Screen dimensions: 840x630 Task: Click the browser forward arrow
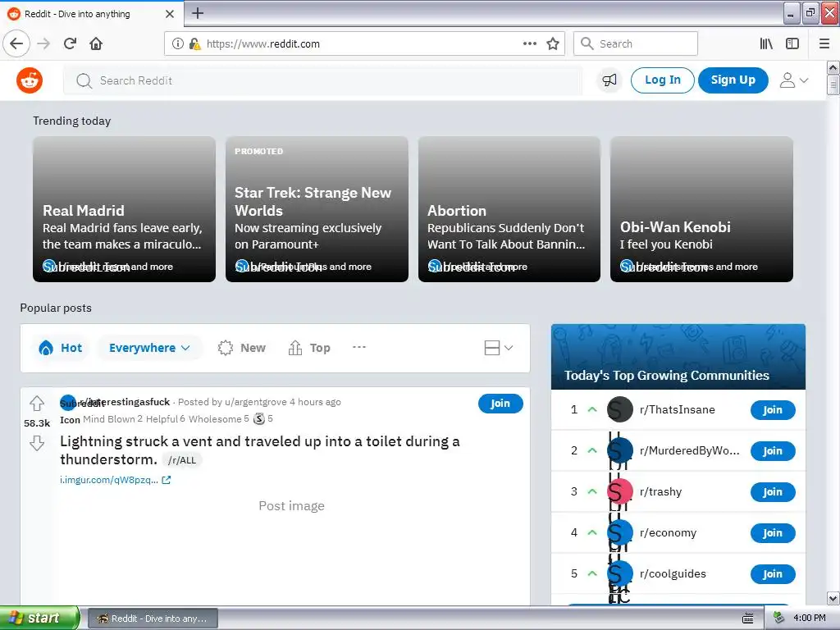pos(43,43)
